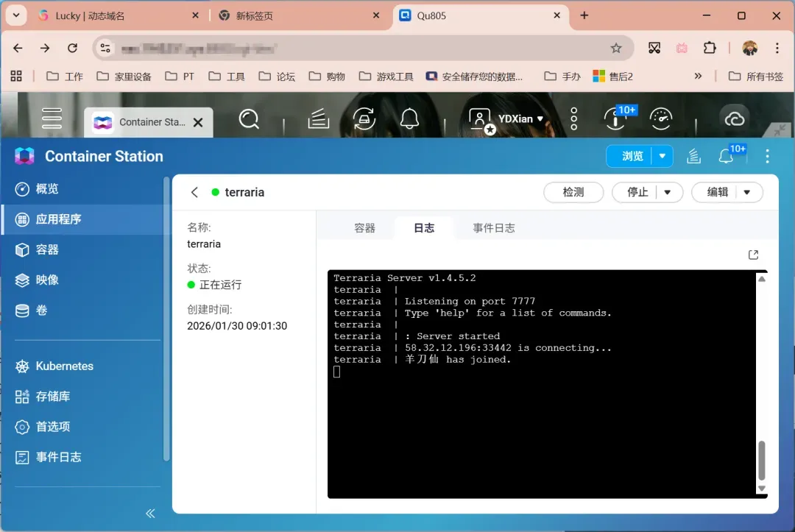Viewport: 795px width, 532px height.
Task: Open Container Station more options menu
Action: pos(767,156)
